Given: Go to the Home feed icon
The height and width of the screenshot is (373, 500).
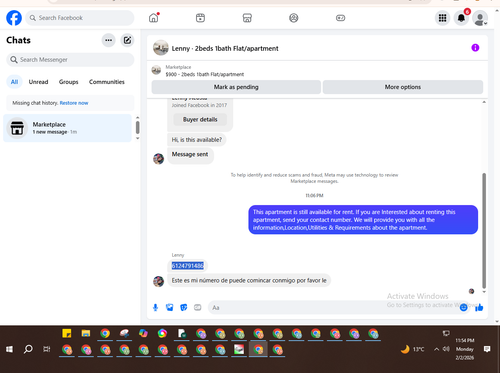Looking at the screenshot, I should (x=154, y=18).
